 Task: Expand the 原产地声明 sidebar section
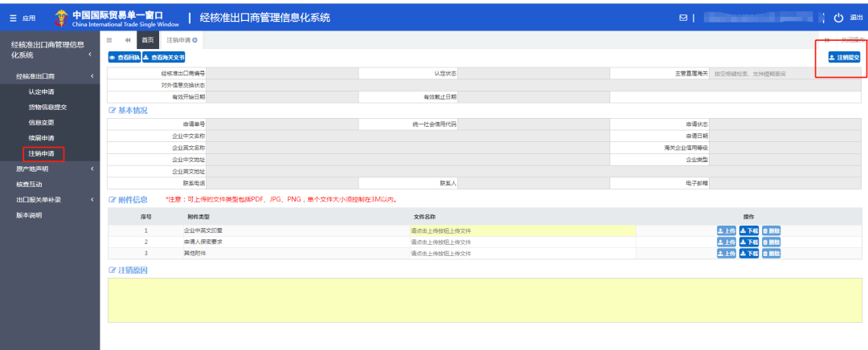pyautogui.click(x=92, y=169)
